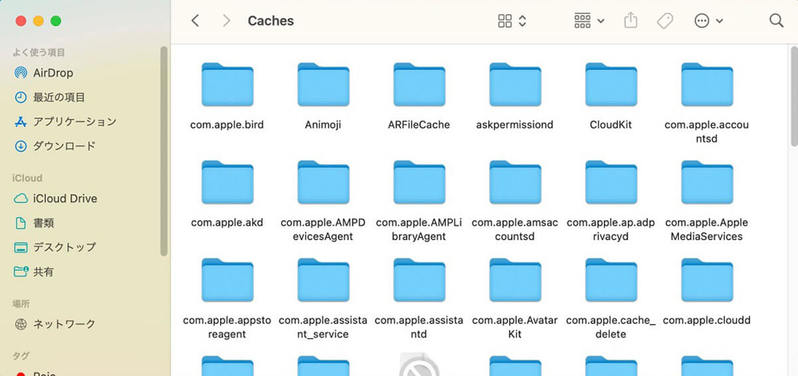Click the iCloud sidebar section header

point(27,178)
